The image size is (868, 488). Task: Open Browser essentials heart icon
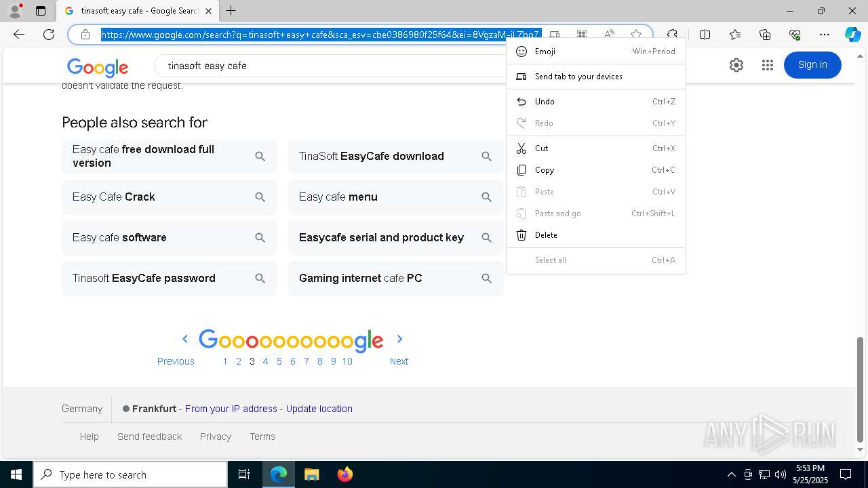[795, 35]
